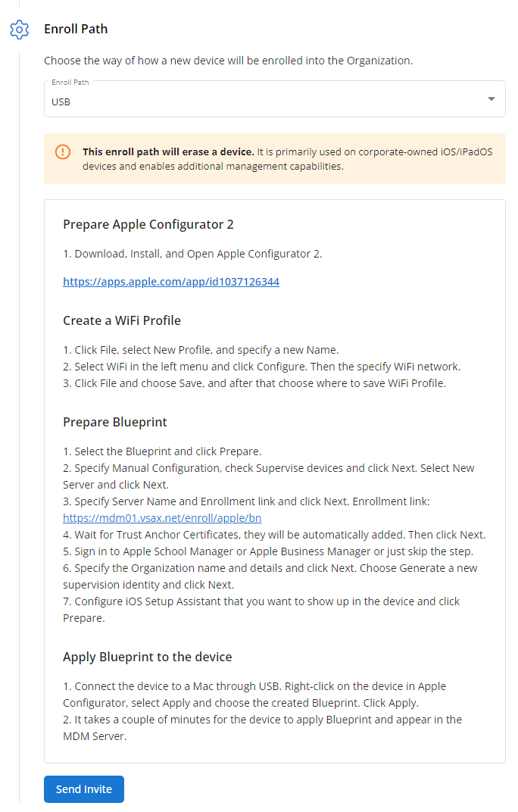Click the orange warning exclamation icon

click(x=63, y=151)
